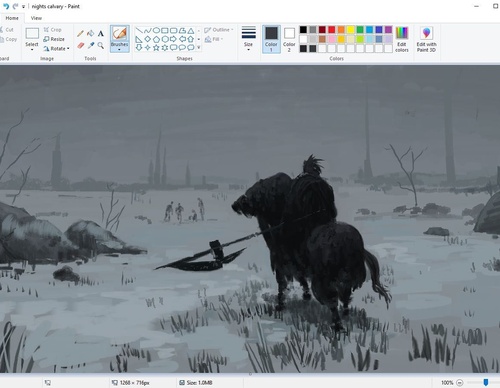This screenshot has width=500, height=388.
Task: Choose the Rectangle shape
Action: click(165, 31)
